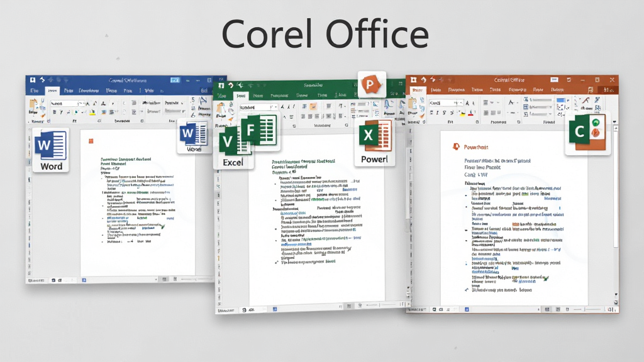Viewport: 644px width, 362px height.
Task: Click Save icon in orange window title bar
Action: 414,80
